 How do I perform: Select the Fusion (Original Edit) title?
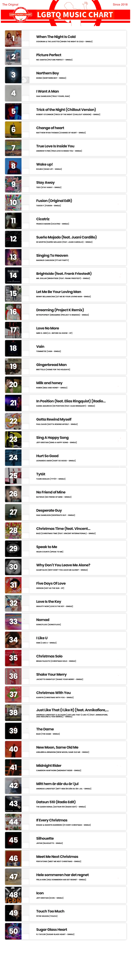click(54, 201)
